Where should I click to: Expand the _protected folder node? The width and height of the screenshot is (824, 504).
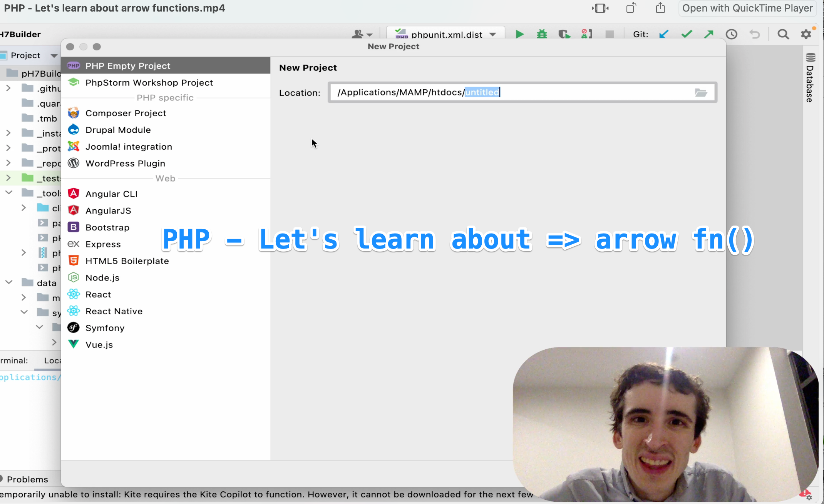click(x=8, y=148)
